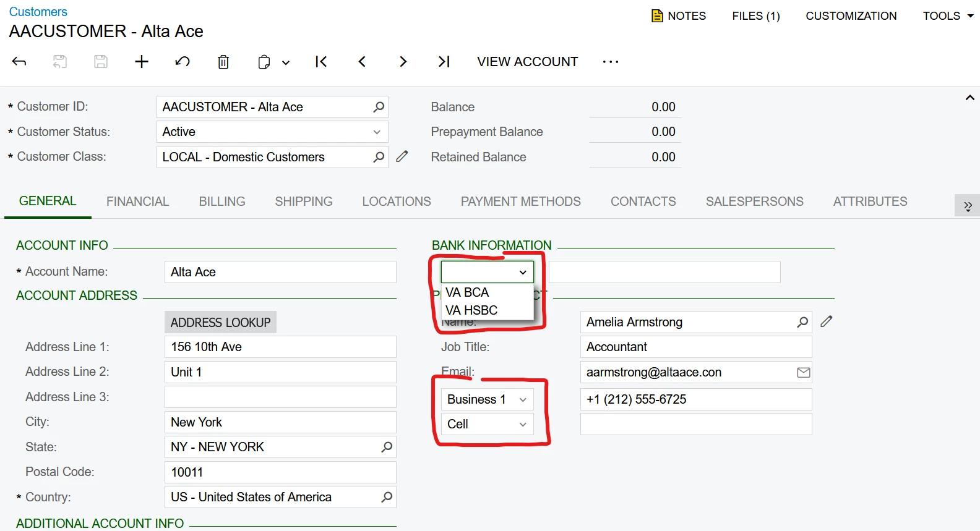The image size is (980, 531).
Task: Click the clipboard copy-paste icon
Action: tap(264, 62)
